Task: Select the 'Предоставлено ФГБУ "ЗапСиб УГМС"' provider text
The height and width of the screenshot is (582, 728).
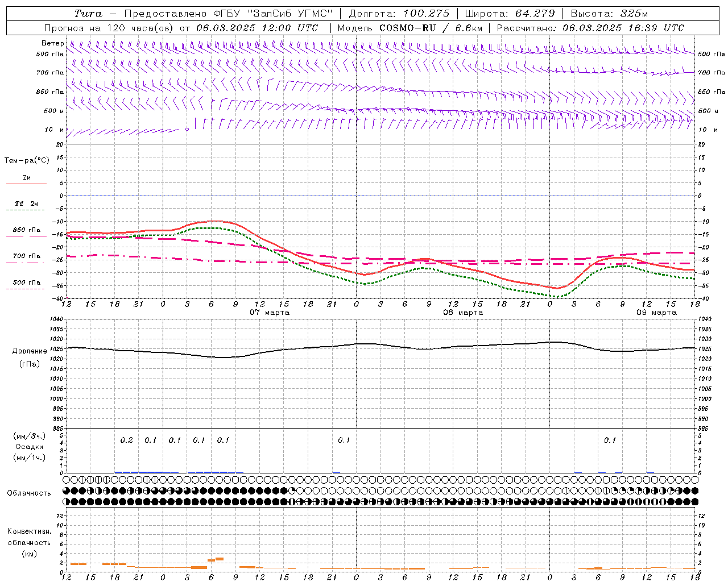Action: 228,14
